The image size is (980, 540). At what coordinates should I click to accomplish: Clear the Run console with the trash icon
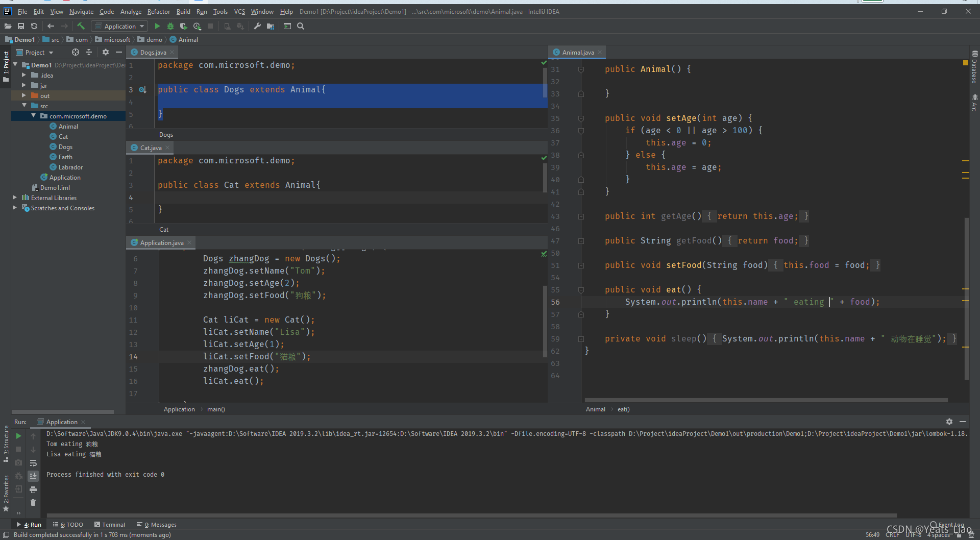click(33, 503)
